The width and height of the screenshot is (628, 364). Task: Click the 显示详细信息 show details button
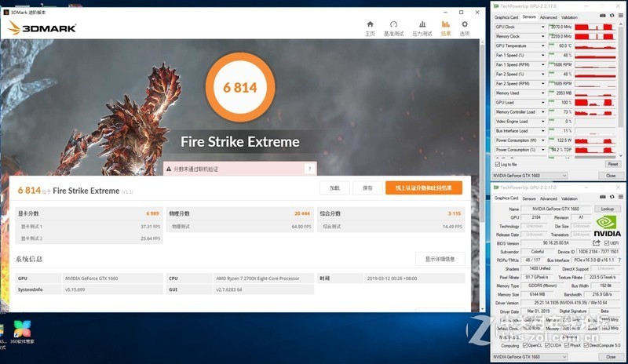click(x=440, y=259)
